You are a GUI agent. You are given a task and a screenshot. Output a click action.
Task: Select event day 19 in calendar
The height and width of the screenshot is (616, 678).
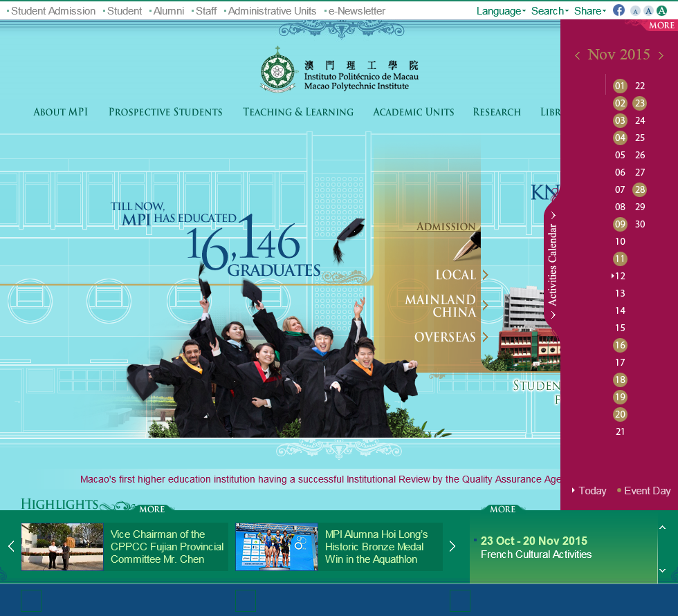(x=620, y=397)
